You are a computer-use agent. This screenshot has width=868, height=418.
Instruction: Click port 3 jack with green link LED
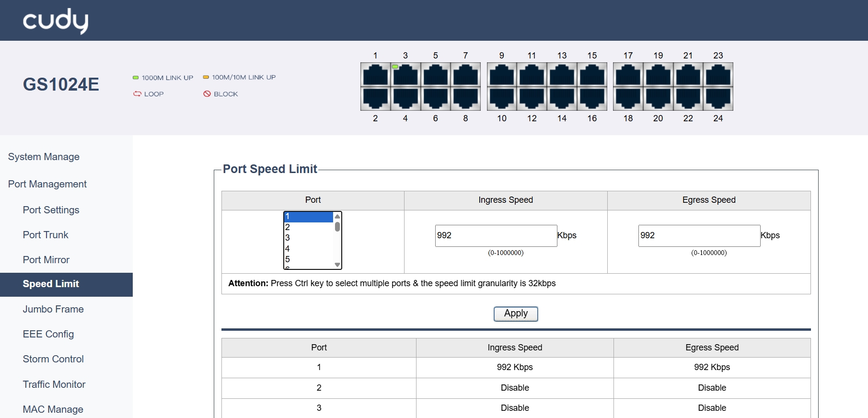[405, 75]
